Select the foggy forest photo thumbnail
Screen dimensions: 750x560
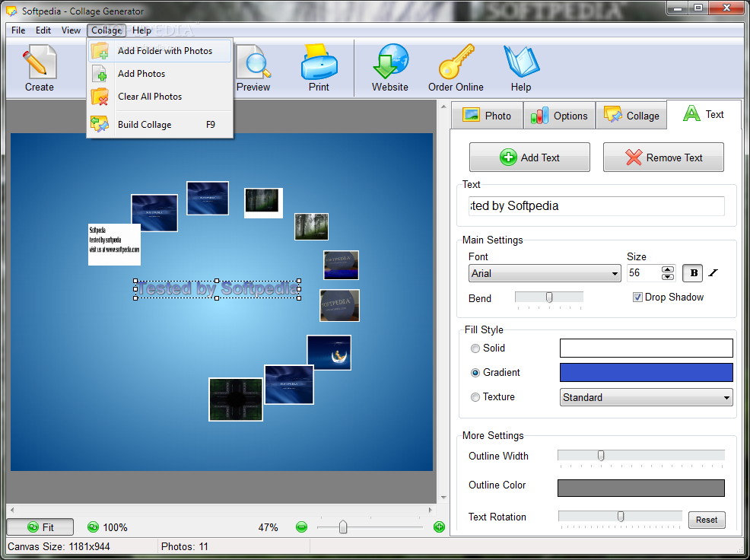click(311, 227)
